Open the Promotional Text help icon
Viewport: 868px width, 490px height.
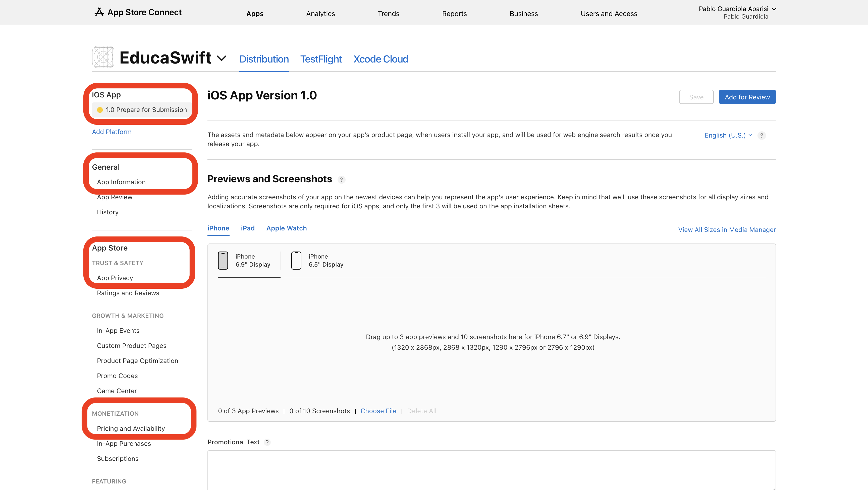(267, 442)
